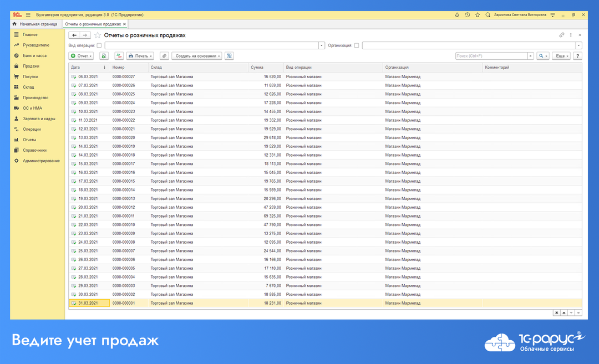Open the Главное section
This screenshot has width=599, height=364.
coord(30,35)
